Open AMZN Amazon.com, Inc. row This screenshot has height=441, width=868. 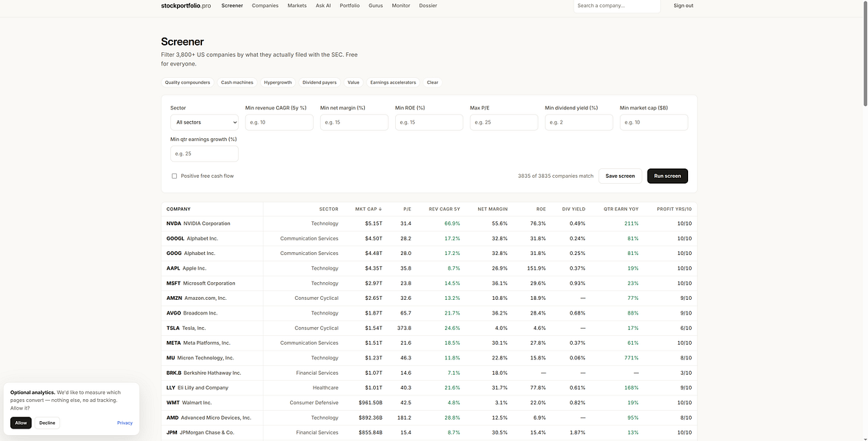point(429,298)
